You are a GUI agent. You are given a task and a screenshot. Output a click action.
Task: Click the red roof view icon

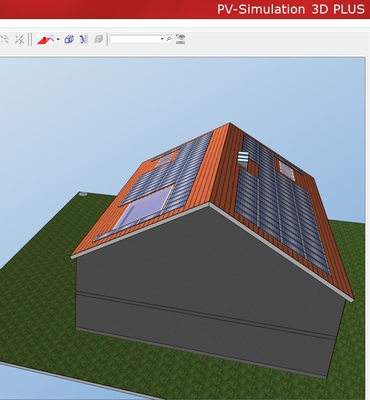(45, 40)
